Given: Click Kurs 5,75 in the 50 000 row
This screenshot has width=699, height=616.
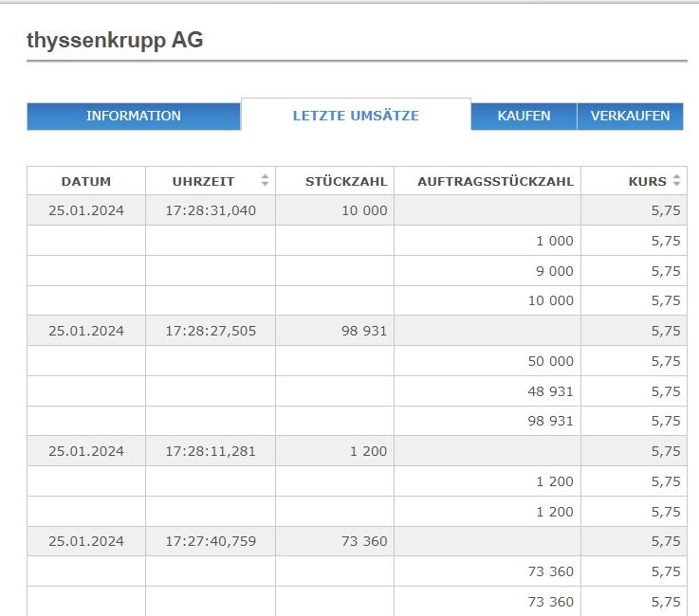Looking at the screenshot, I should tap(666, 361).
